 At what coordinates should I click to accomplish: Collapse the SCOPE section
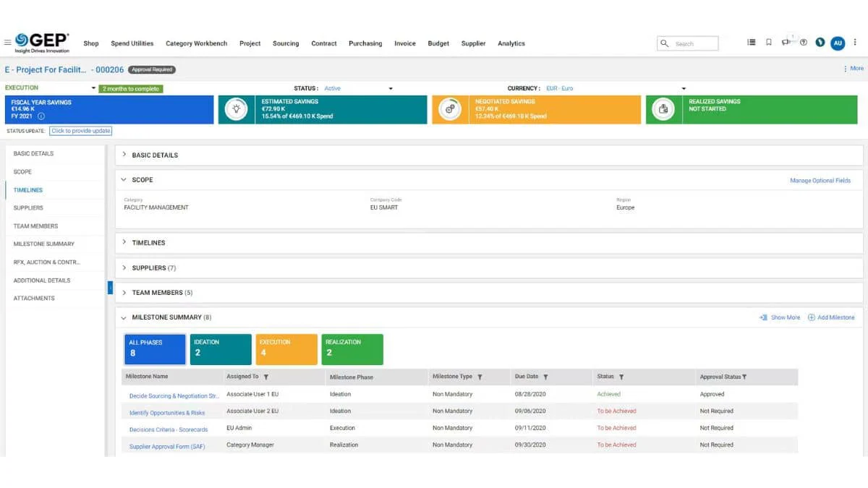coord(124,179)
